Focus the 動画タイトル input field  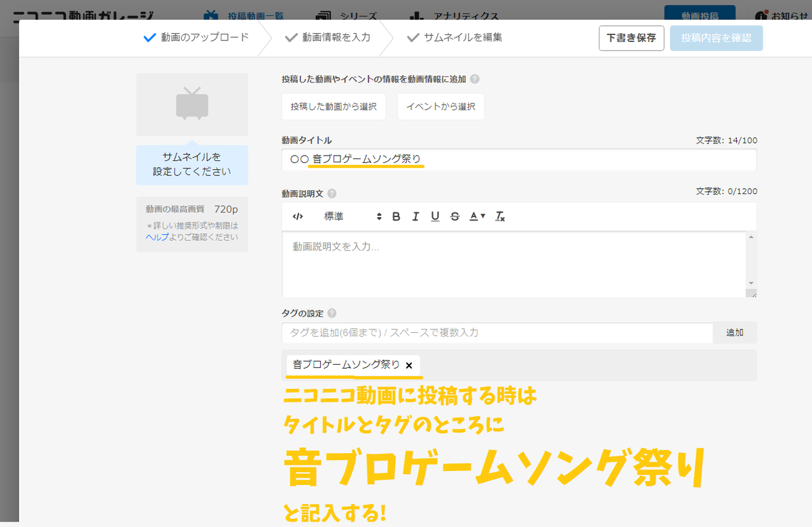pos(519,160)
